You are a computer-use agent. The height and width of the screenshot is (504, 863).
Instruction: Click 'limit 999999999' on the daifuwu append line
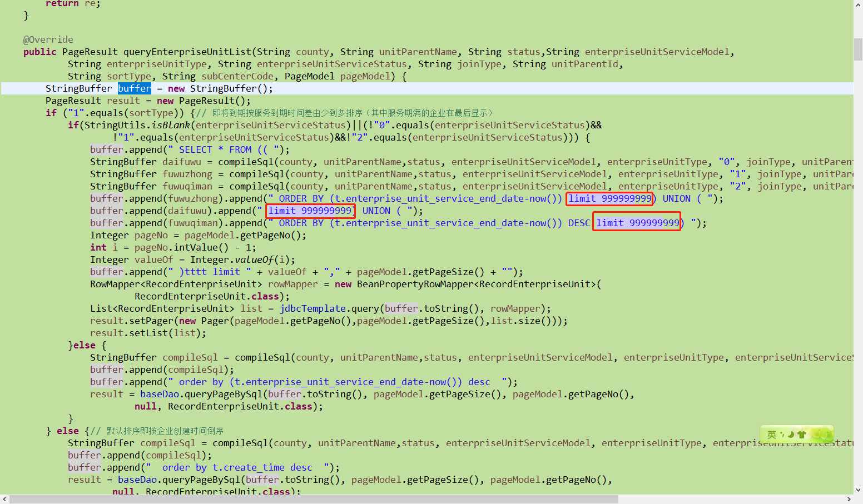310,211
